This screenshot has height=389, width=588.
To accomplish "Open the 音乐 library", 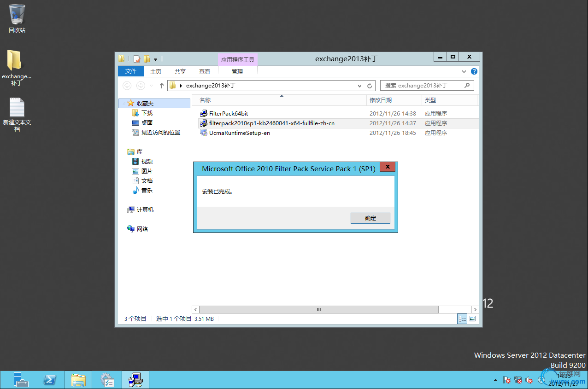I will (147, 190).
